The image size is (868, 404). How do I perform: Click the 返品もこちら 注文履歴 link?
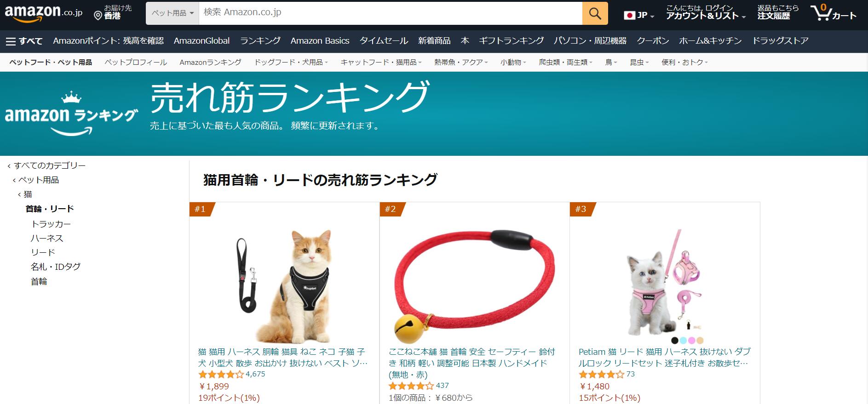coord(778,12)
